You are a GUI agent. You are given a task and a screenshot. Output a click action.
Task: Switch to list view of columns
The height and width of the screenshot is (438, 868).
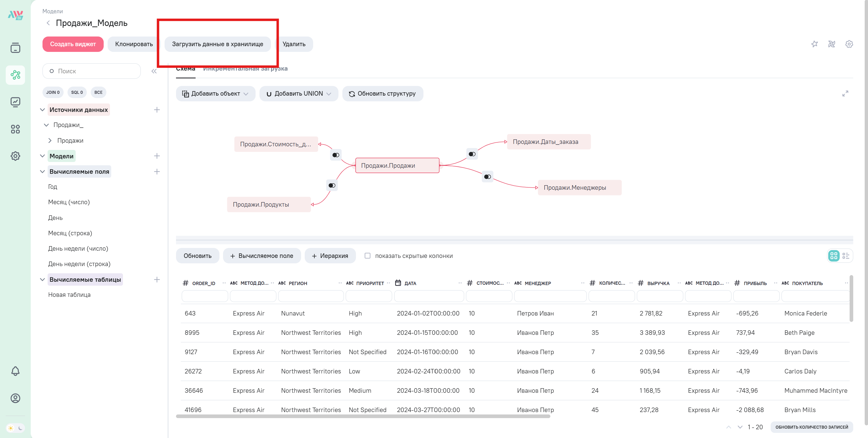[x=846, y=256]
